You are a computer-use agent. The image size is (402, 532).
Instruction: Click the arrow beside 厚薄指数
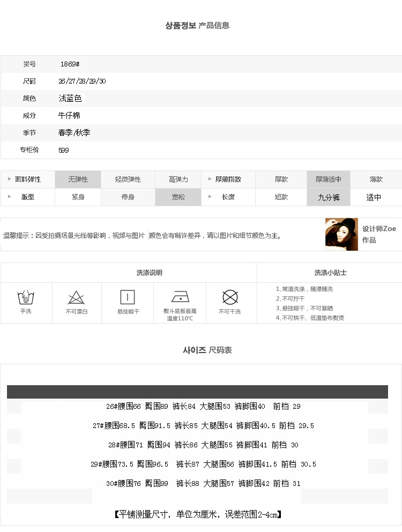tap(210, 179)
